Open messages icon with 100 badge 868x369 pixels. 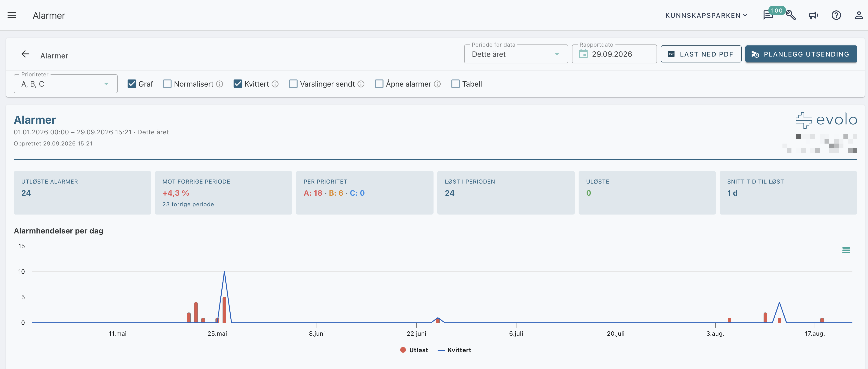[768, 15]
